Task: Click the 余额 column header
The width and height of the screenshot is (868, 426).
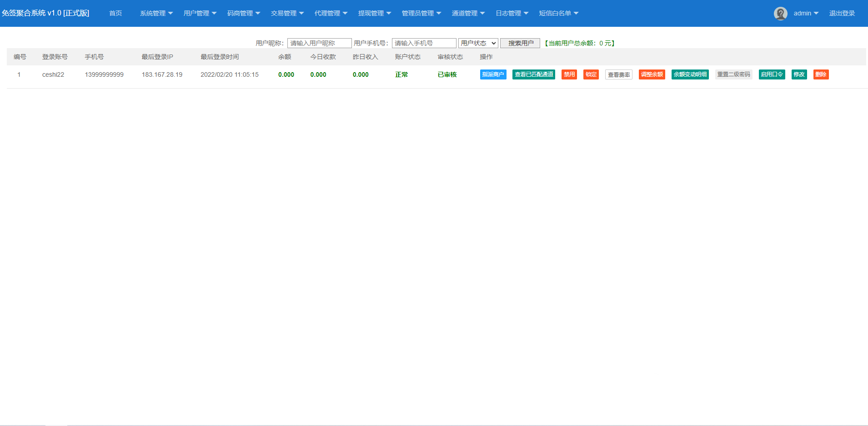Action: (x=285, y=57)
